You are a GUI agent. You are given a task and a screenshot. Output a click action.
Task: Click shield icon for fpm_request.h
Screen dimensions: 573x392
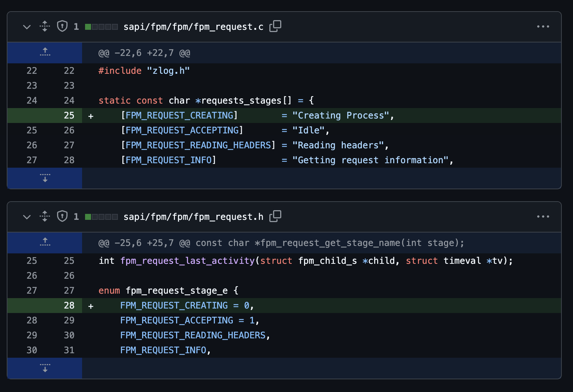(x=62, y=216)
